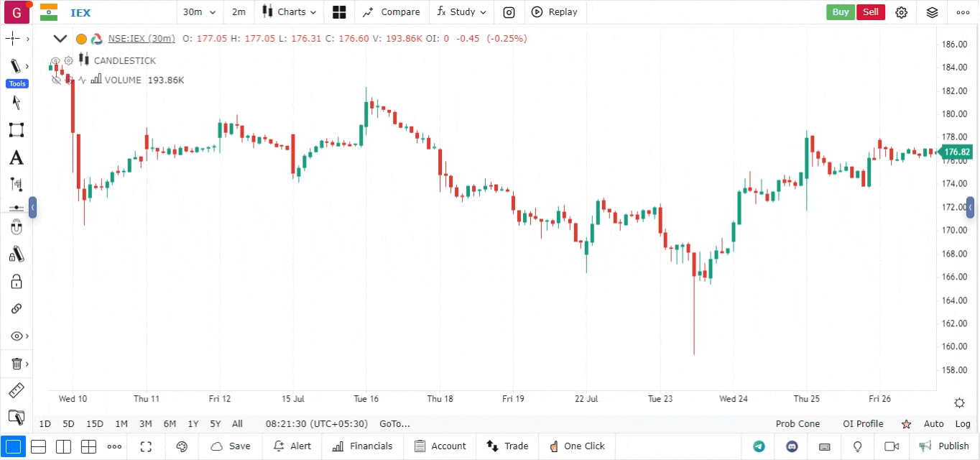Screen dimensions: 980x460
Task: Open the 30m interval dropdown
Action: pos(199,12)
